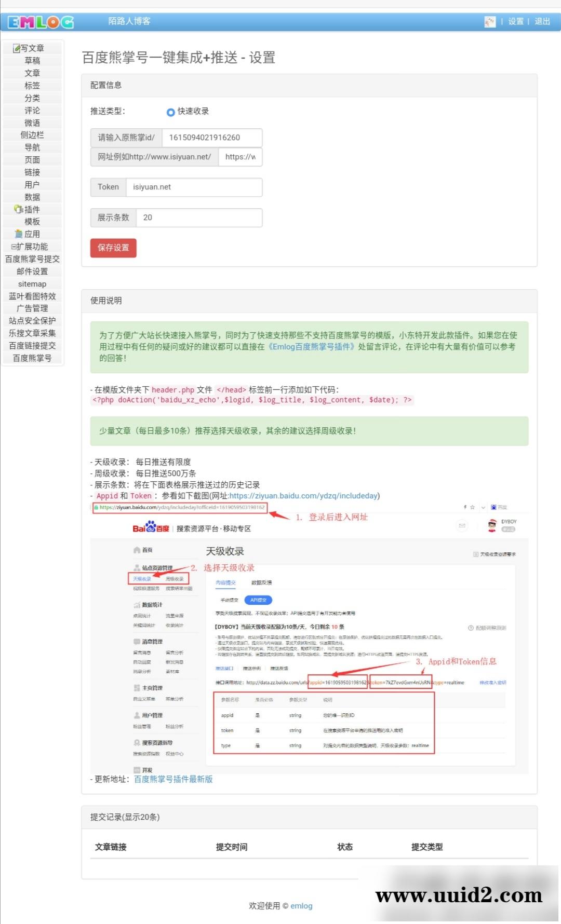The image size is (561, 924).
Task: Click the 状态 column header
Action: (345, 847)
